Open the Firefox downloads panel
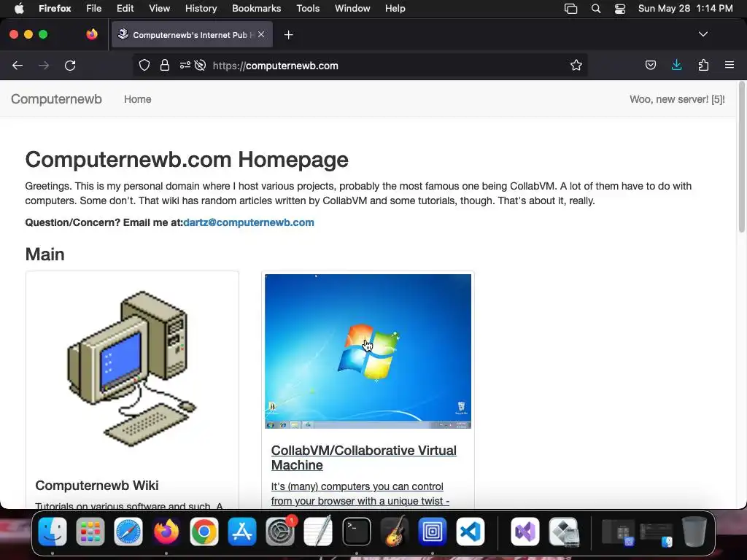747x560 pixels. pyautogui.click(x=676, y=65)
